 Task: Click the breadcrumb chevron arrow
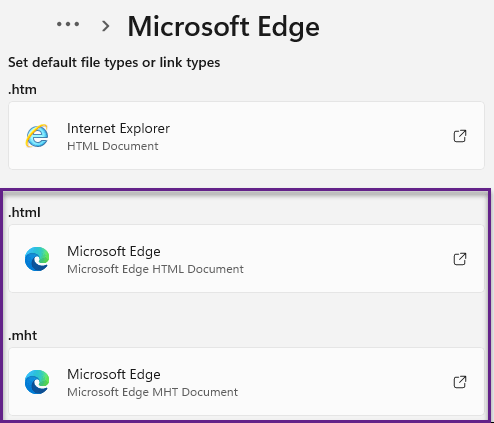coord(105,26)
